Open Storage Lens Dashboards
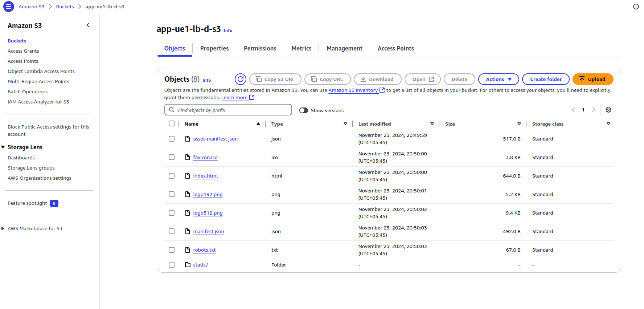The image size is (644, 309). [x=21, y=158]
